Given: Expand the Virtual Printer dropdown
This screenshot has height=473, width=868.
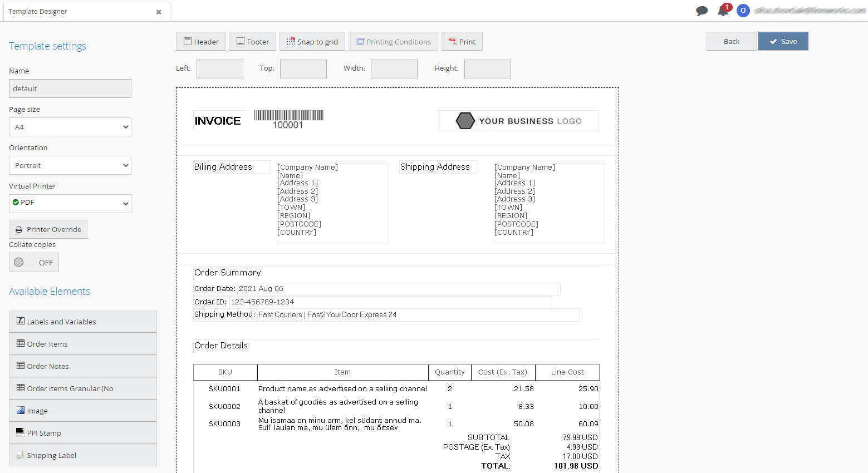Looking at the screenshot, I should [x=70, y=204].
